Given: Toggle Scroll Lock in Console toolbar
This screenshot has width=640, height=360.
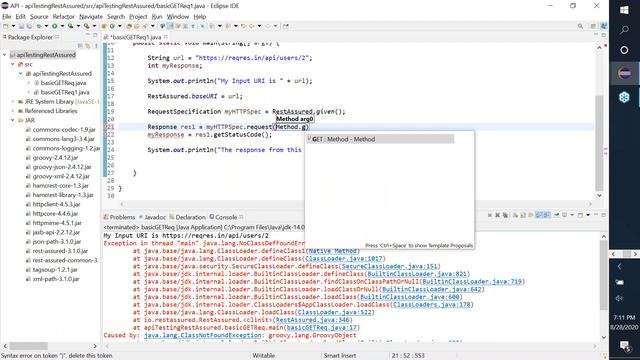Looking at the screenshot, I should click(x=523, y=215).
